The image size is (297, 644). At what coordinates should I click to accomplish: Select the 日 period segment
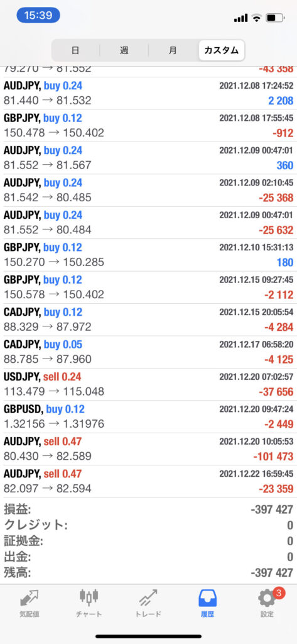pos(75,50)
